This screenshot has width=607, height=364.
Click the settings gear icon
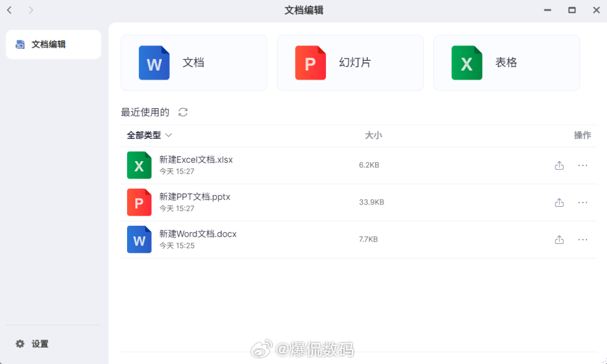click(20, 344)
